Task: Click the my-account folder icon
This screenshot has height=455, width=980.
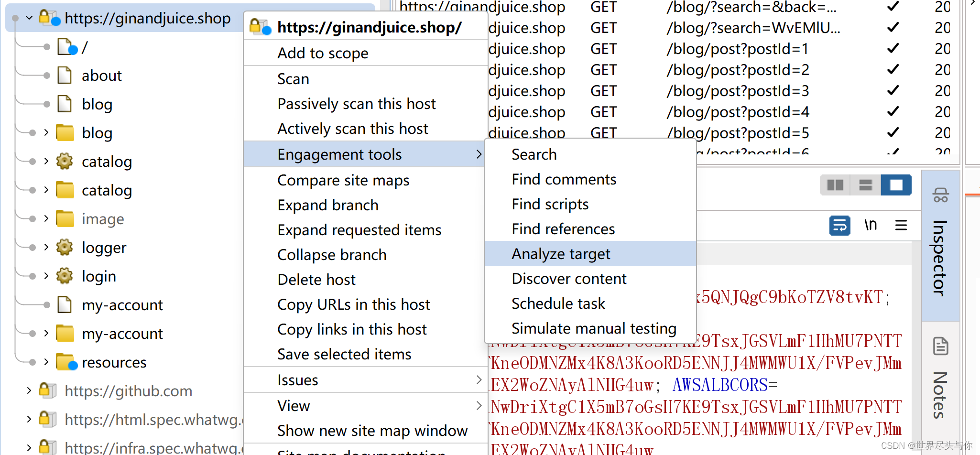Action: tap(65, 334)
